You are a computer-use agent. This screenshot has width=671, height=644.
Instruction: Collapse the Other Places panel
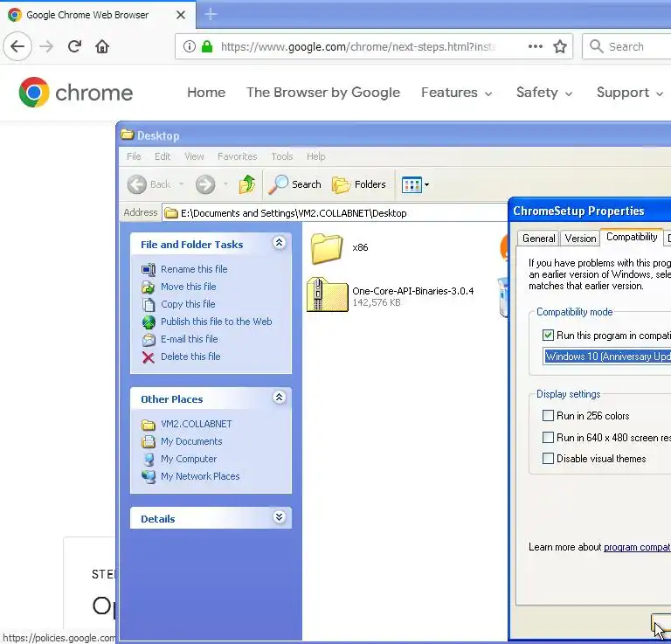pyautogui.click(x=279, y=398)
